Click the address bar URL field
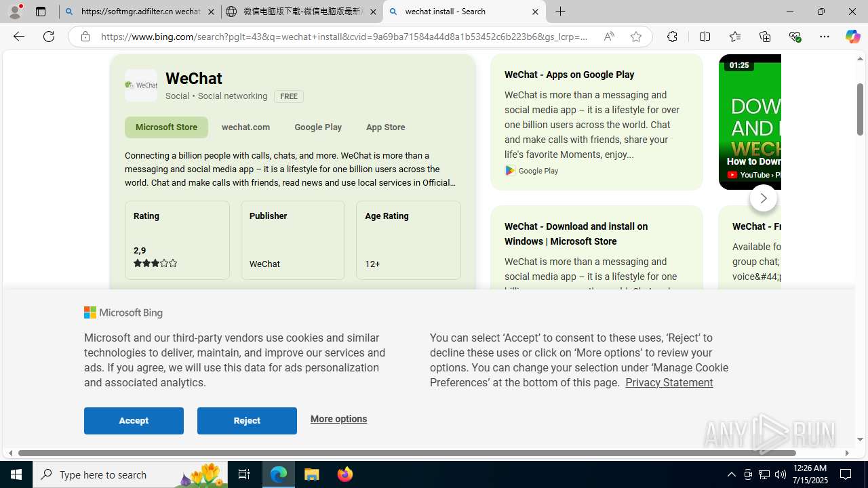The image size is (868, 488). 344,37
